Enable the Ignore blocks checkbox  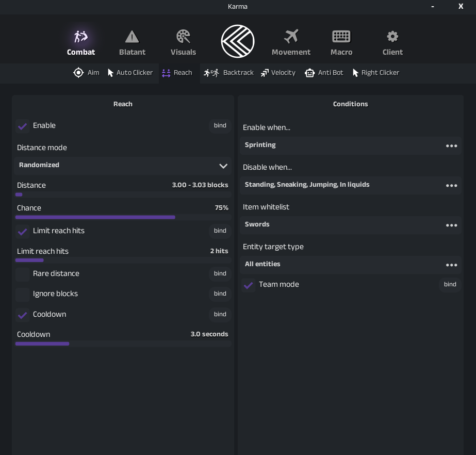click(23, 295)
